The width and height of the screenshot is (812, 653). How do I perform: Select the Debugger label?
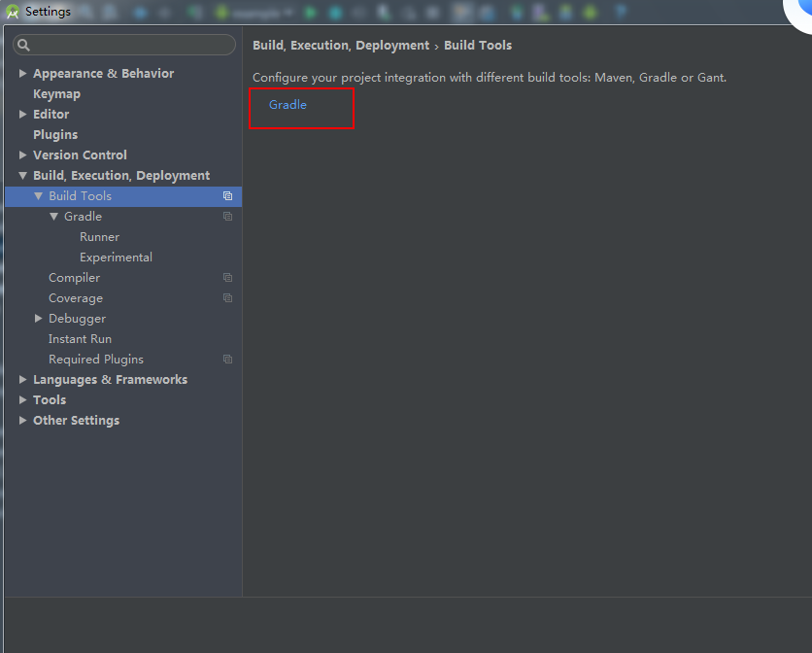[77, 318]
